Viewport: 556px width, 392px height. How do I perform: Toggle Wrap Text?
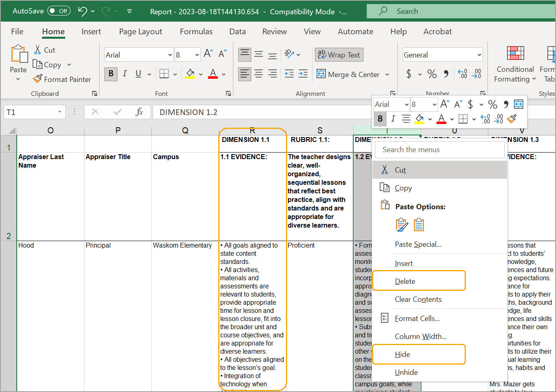[339, 55]
